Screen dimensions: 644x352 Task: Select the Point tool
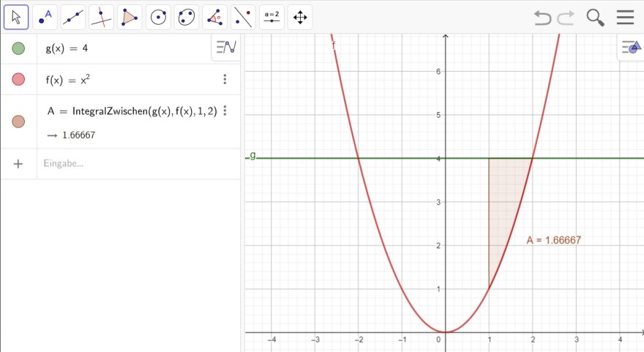click(45, 18)
